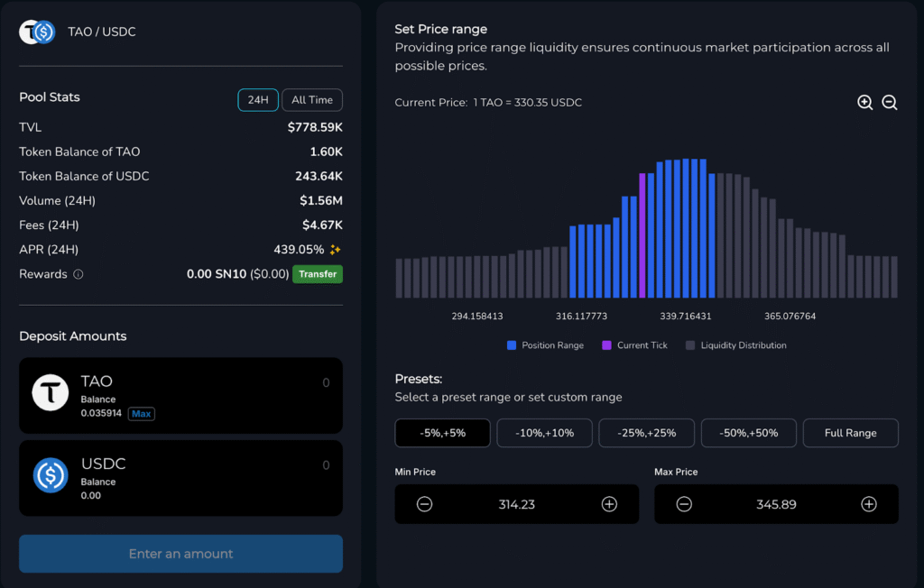Screen dimensions: 924x588
Task: Click the purple current tick bar
Action: pos(642,235)
